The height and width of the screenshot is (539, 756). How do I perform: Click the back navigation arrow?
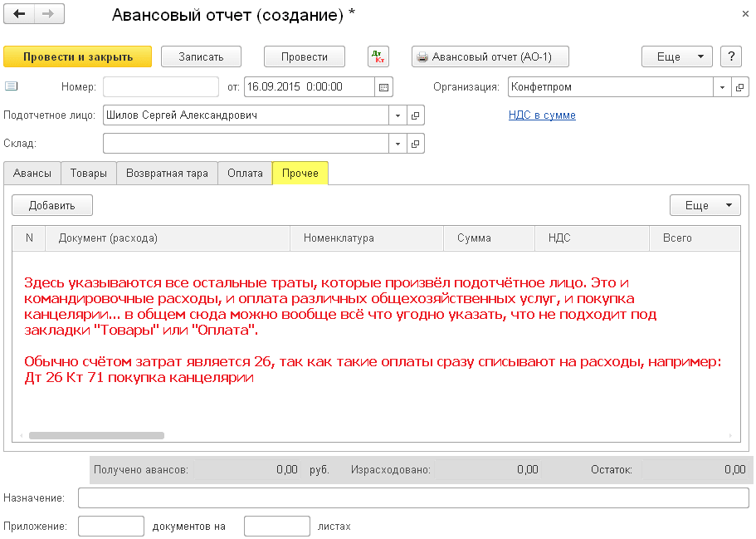click(x=20, y=14)
